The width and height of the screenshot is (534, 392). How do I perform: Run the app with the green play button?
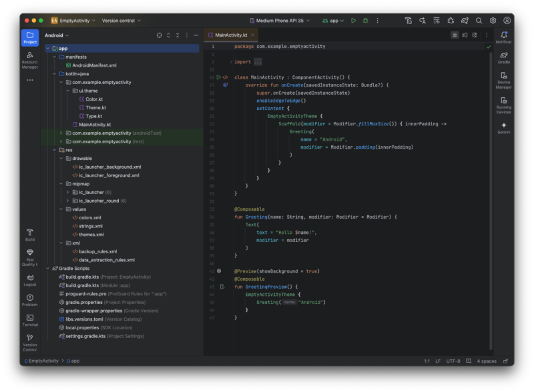point(354,21)
